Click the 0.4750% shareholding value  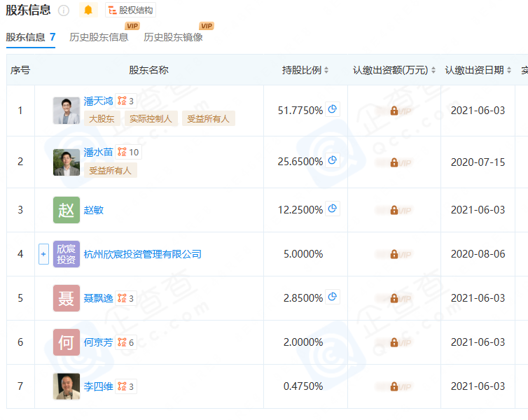pyautogui.click(x=303, y=386)
